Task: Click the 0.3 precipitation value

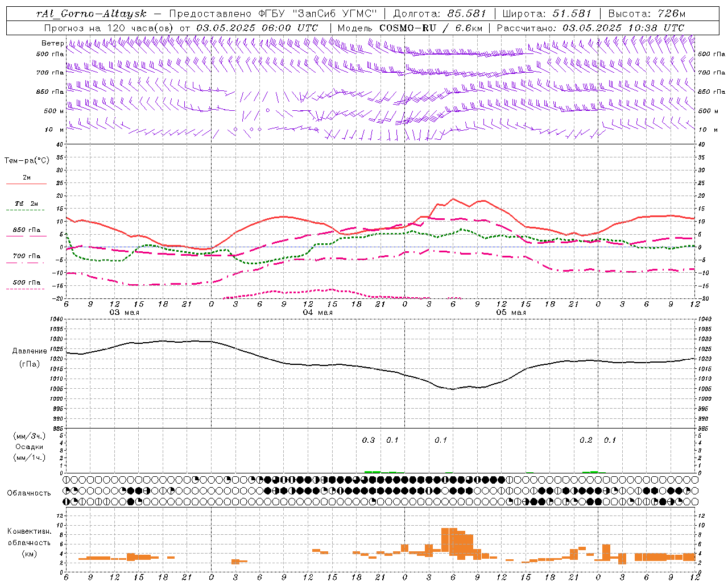Action: (x=369, y=440)
